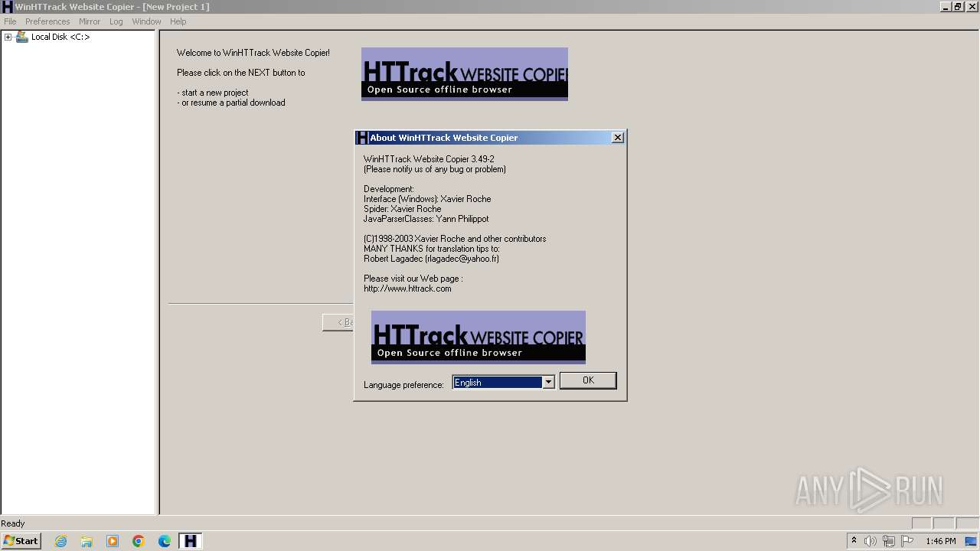This screenshot has width=980, height=551.
Task: Click the WinHTTrack application icon in title bar
Action: [x=7, y=7]
